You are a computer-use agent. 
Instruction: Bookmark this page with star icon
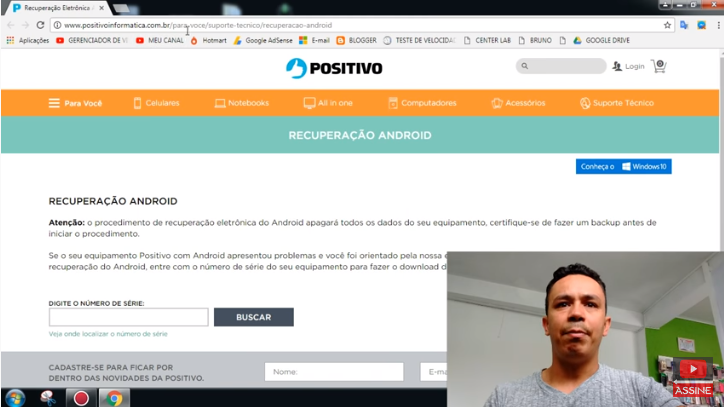pos(667,25)
